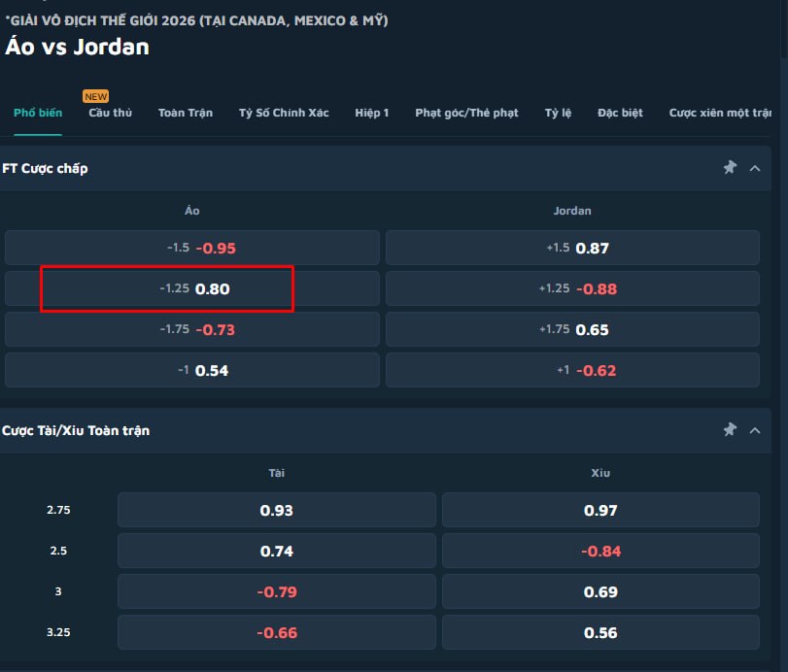
Task: Click the 3.25 goal line label
Action: pyautogui.click(x=58, y=632)
